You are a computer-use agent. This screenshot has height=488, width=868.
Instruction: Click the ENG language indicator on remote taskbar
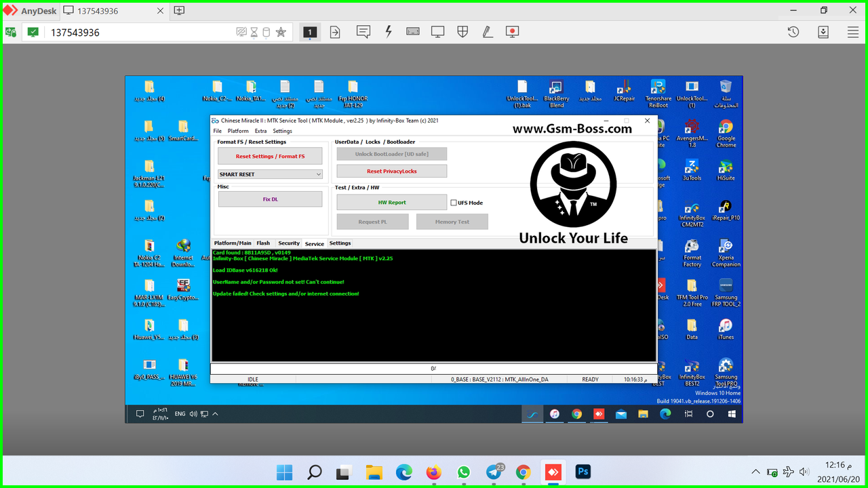[x=180, y=413]
